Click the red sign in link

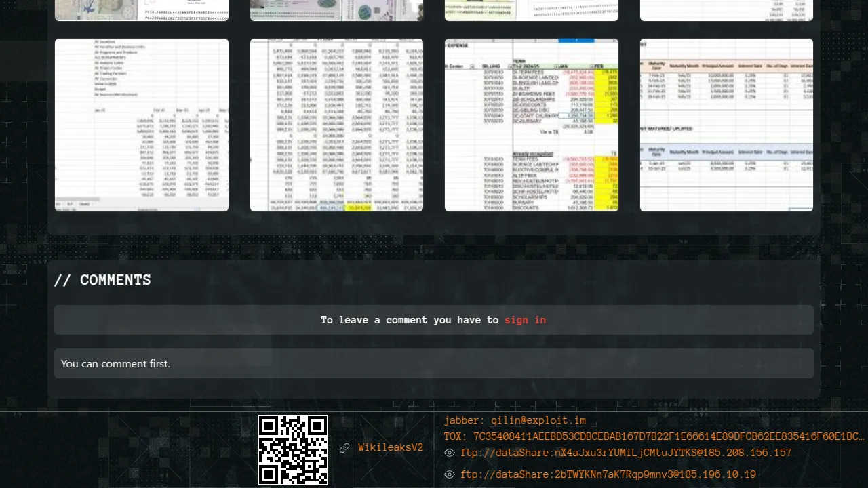point(525,320)
